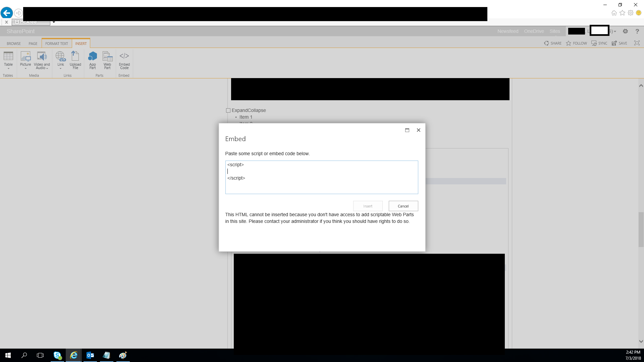This screenshot has height=362, width=644.
Task: Open the OneDrive link
Action: tap(534, 31)
